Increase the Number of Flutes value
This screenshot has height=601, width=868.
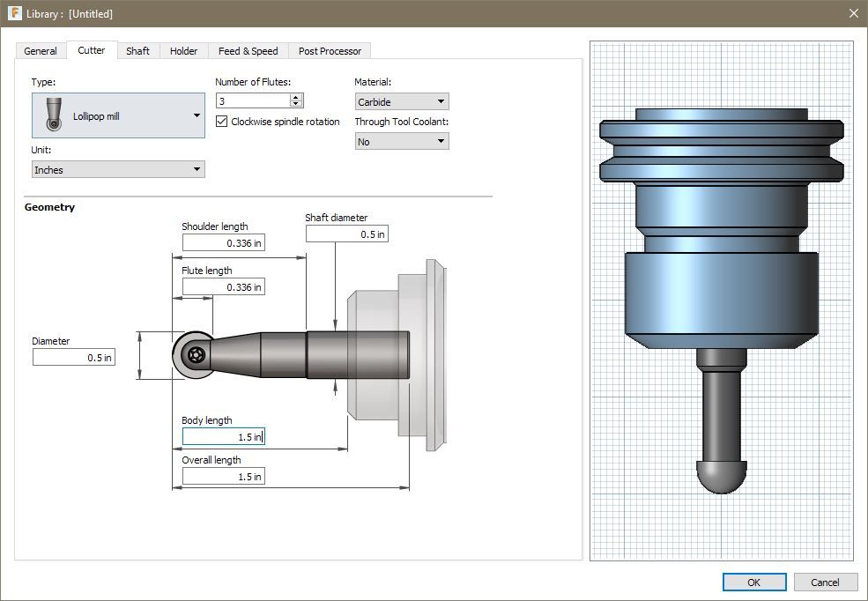coord(296,97)
